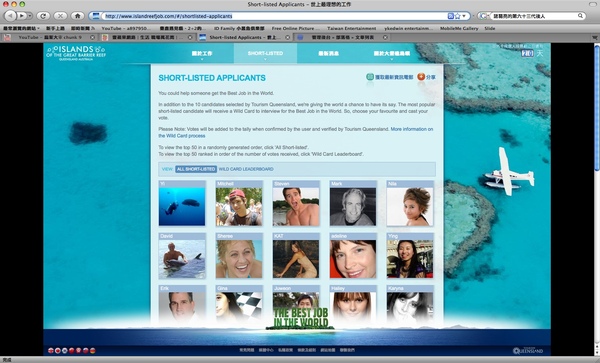The image size is (600, 363).
Task: Open the third site navigation menu item
Action: coord(329,54)
